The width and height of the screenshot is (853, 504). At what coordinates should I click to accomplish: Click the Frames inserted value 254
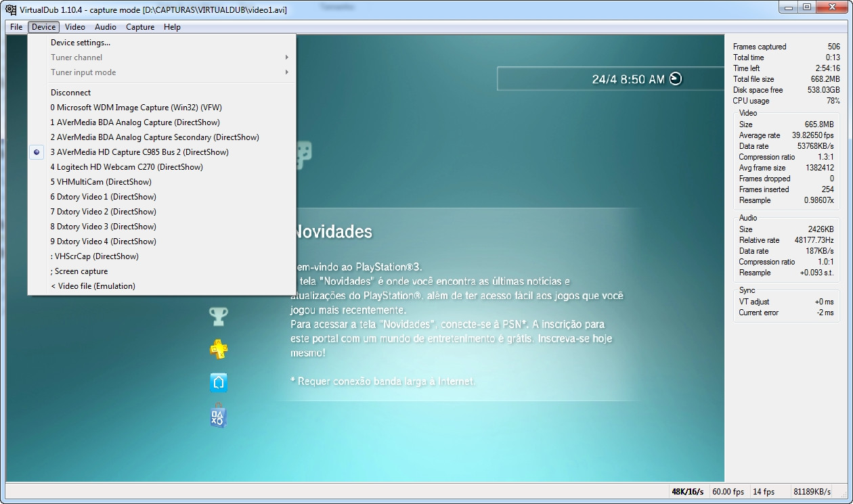pyautogui.click(x=827, y=189)
